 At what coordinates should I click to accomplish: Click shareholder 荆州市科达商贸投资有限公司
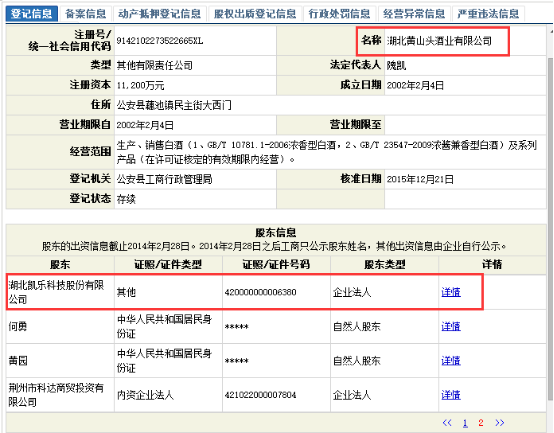pos(56,395)
